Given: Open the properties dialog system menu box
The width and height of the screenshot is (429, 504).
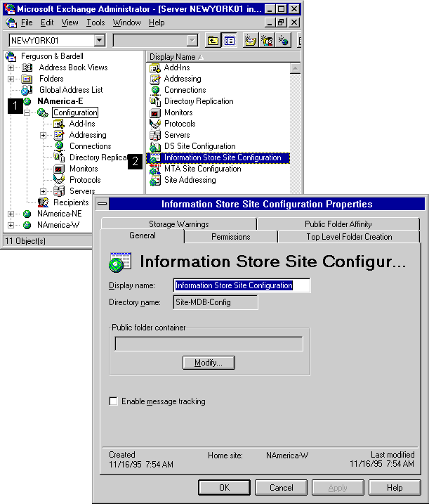Looking at the screenshot, I should click(x=102, y=204).
